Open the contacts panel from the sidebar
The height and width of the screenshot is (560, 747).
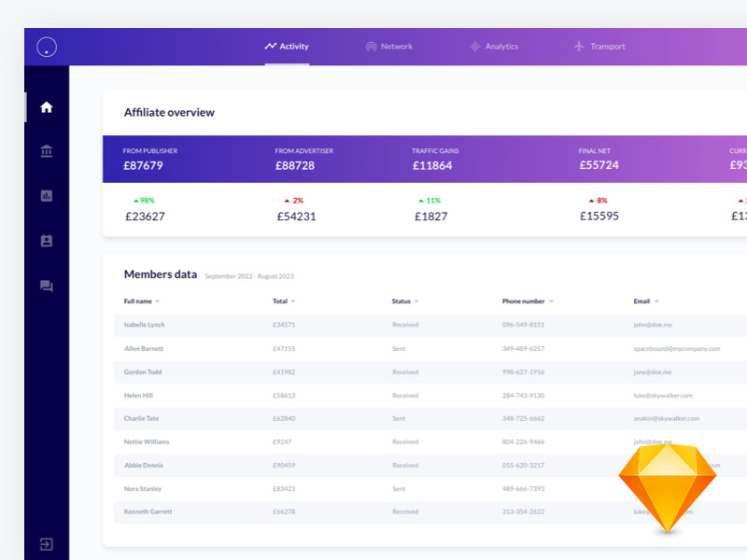46,240
